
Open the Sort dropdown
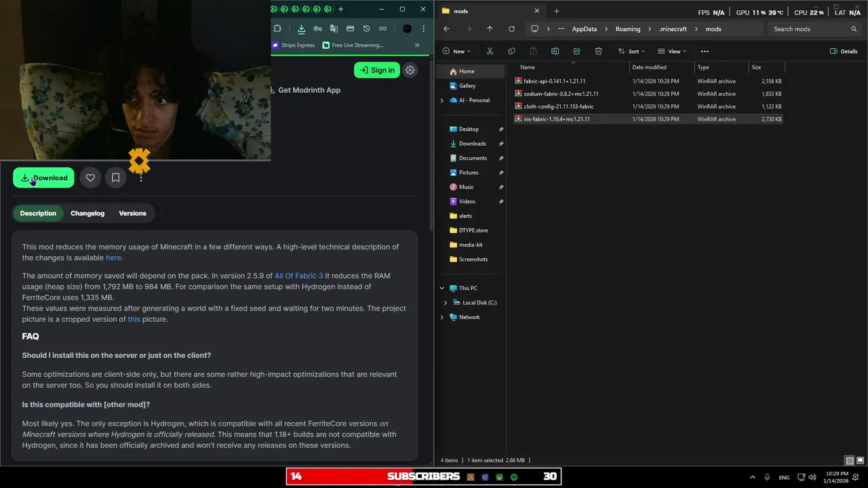tap(631, 52)
